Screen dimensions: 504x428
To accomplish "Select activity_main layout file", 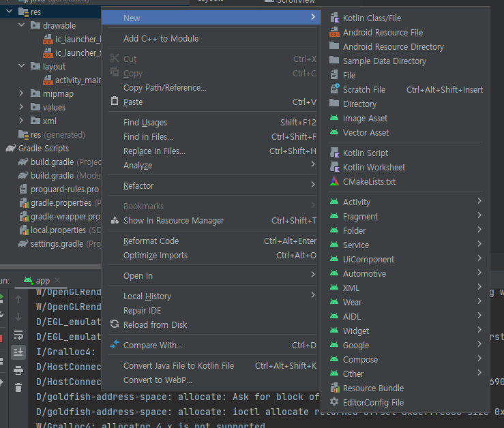I will (x=72, y=80).
